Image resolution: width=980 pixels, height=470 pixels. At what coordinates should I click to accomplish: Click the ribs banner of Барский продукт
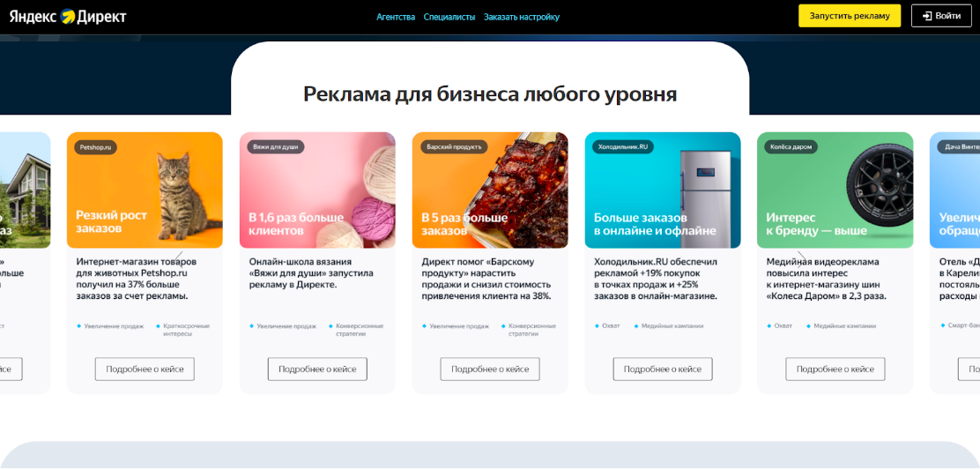coord(490,190)
